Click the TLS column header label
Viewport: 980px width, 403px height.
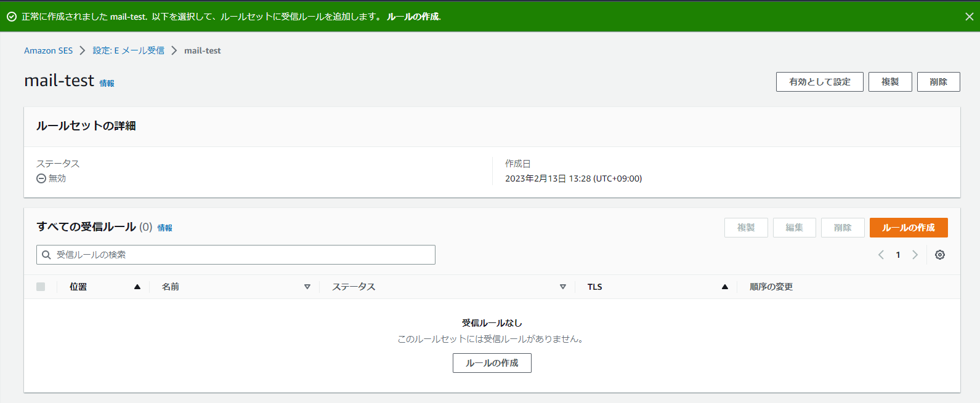pos(595,287)
